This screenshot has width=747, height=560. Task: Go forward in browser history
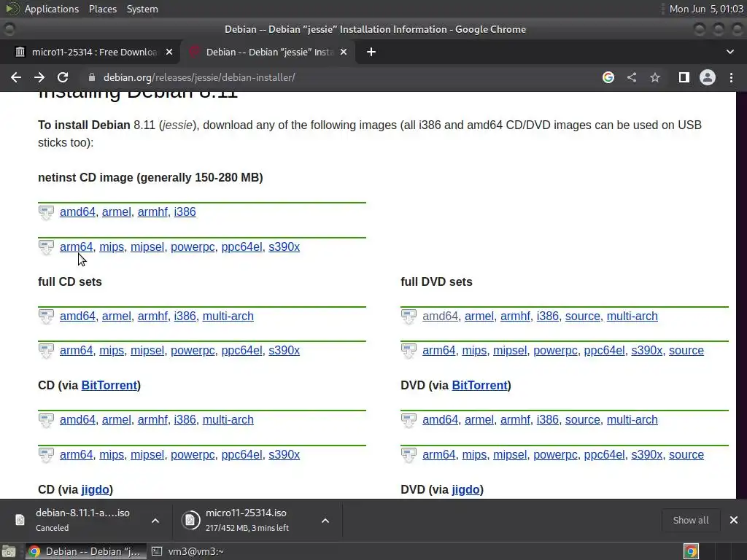[39, 77]
